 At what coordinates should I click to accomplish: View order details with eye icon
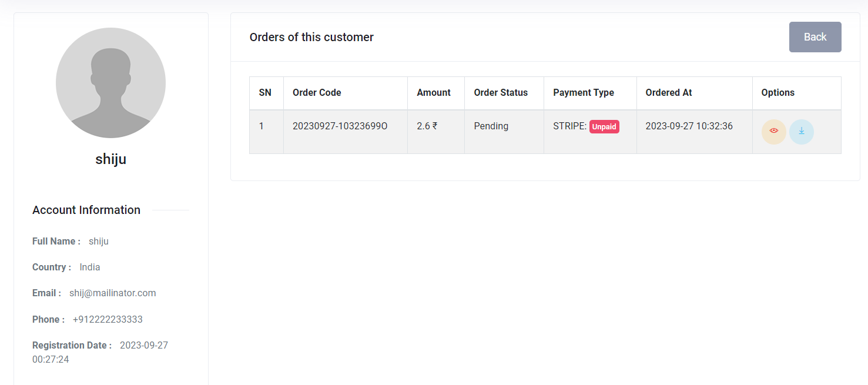773,131
